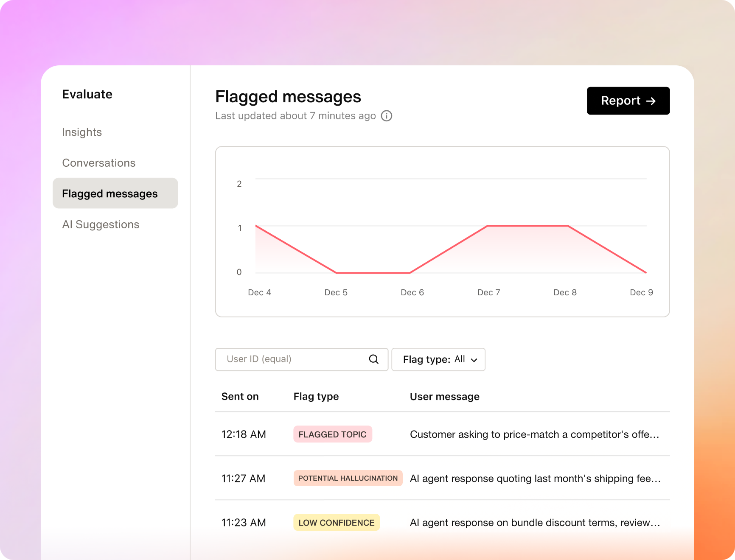Open the shipping fee quote message
The height and width of the screenshot is (560, 735).
pos(536,479)
